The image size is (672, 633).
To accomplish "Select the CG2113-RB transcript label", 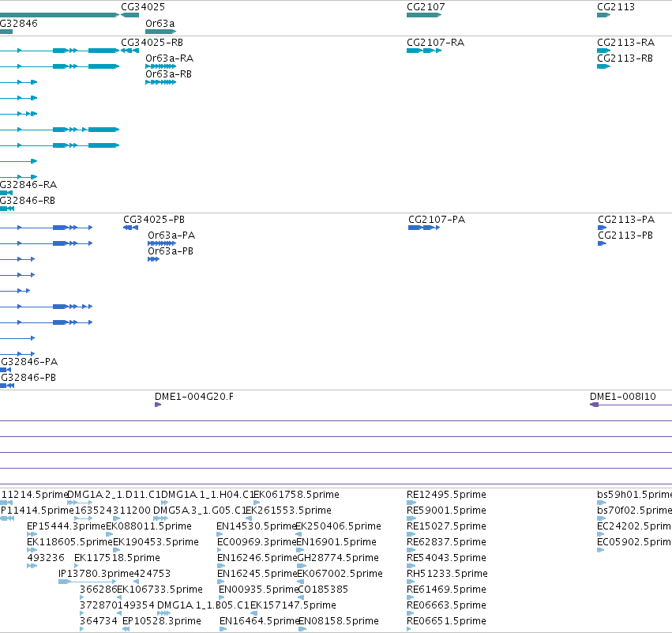I will (625, 58).
